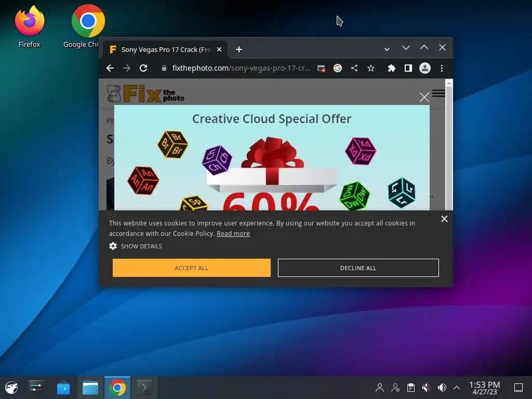Click the ACCEPT ALL cookies button

point(192,268)
